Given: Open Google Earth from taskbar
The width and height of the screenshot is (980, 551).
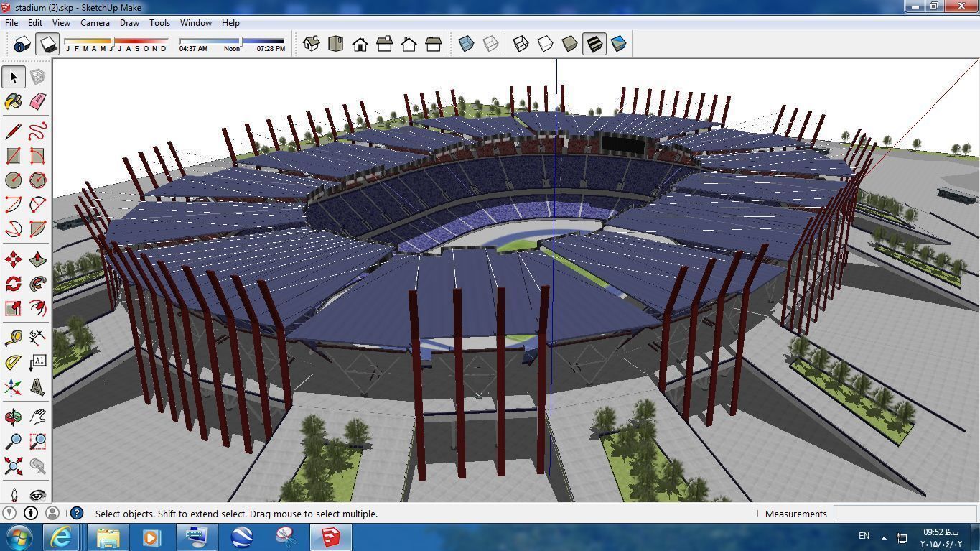Looking at the screenshot, I should [x=242, y=537].
